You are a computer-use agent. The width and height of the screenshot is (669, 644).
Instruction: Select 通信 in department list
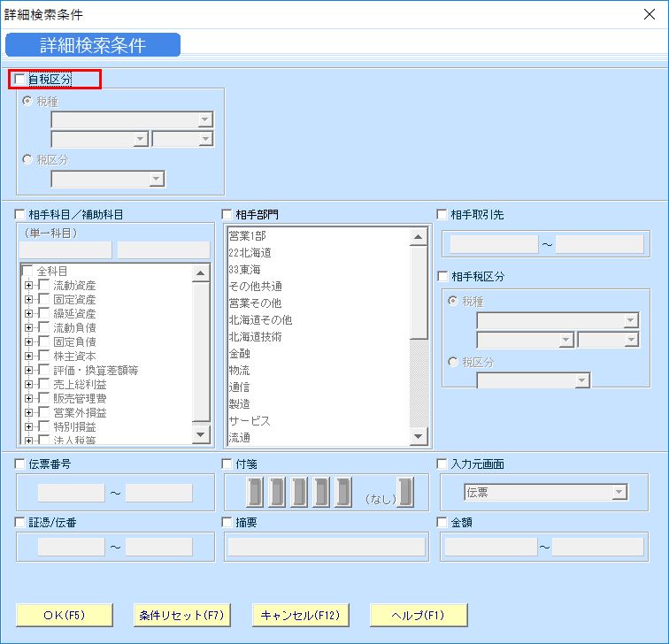pyautogui.click(x=319, y=387)
